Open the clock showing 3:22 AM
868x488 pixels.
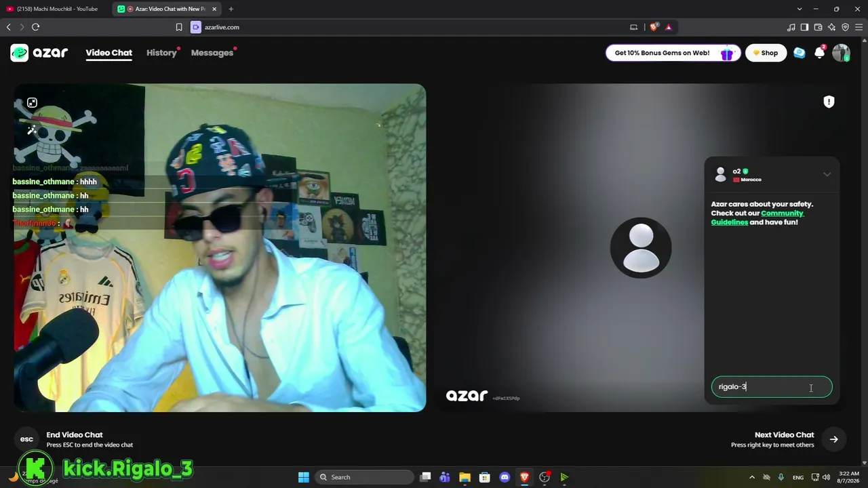pyautogui.click(x=849, y=477)
